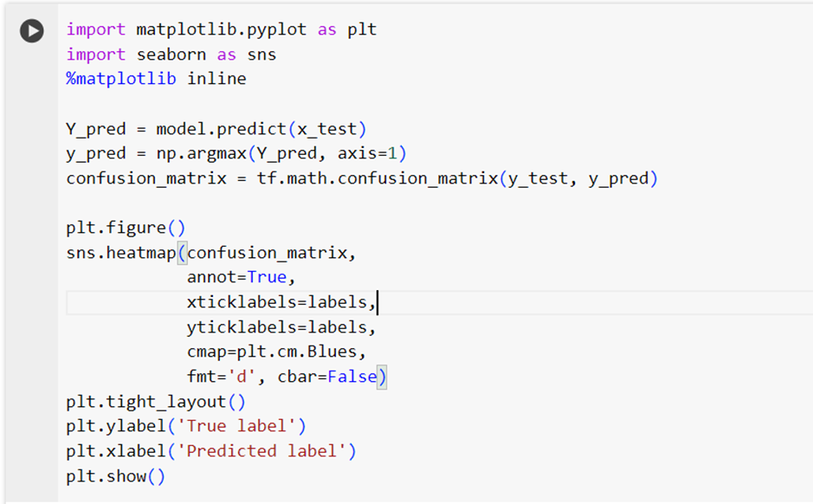The height and width of the screenshot is (504, 813).
Task: Place cursor on 'import seaborn as sns' line
Action: pyautogui.click(x=171, y=55)
